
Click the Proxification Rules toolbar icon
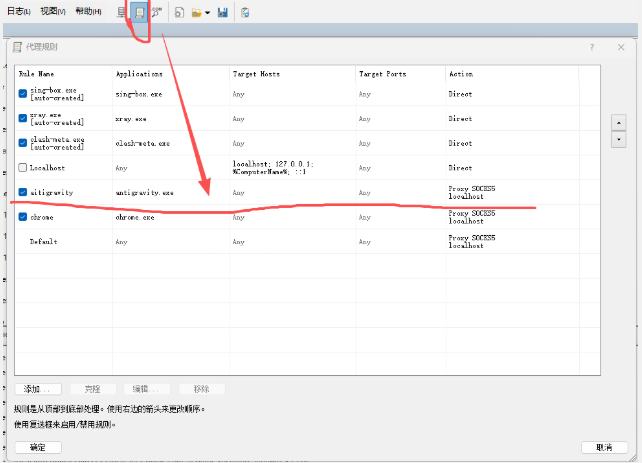(x=140, y=12)
